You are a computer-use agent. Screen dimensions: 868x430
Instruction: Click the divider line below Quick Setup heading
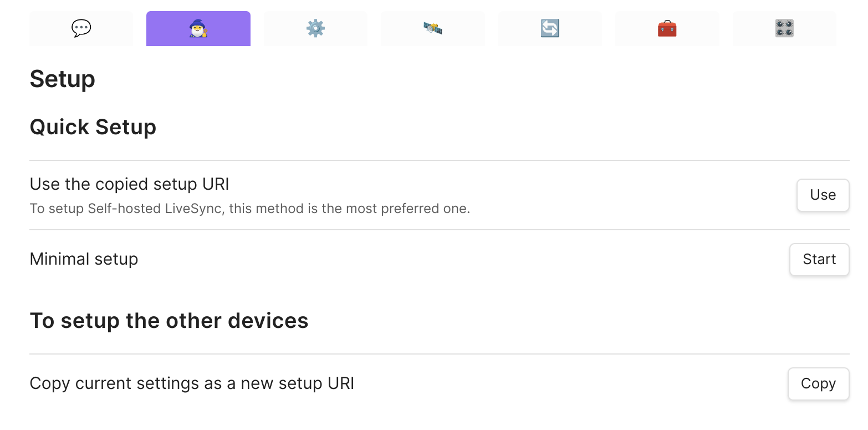pyautogui.click(x=440, y=160)
